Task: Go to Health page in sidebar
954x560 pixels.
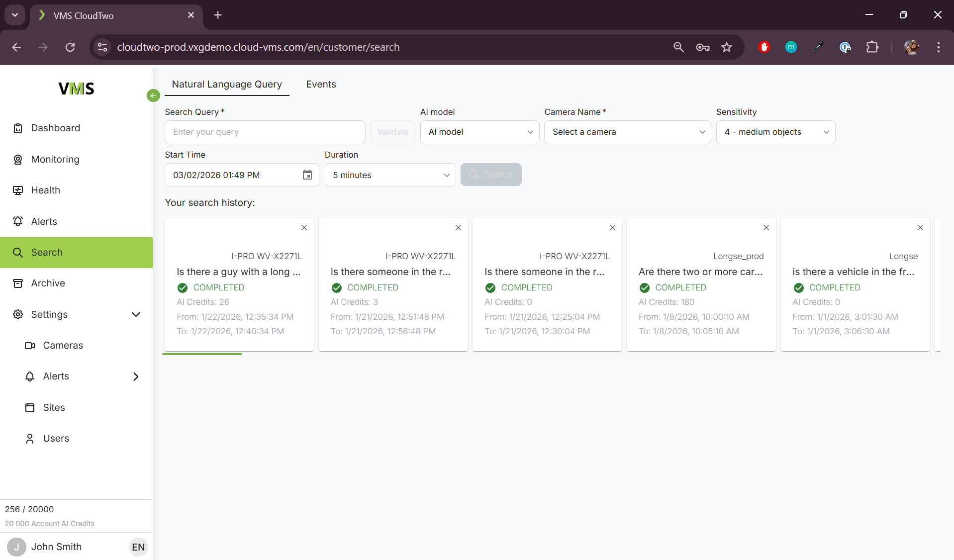Action: click(45, 190)
